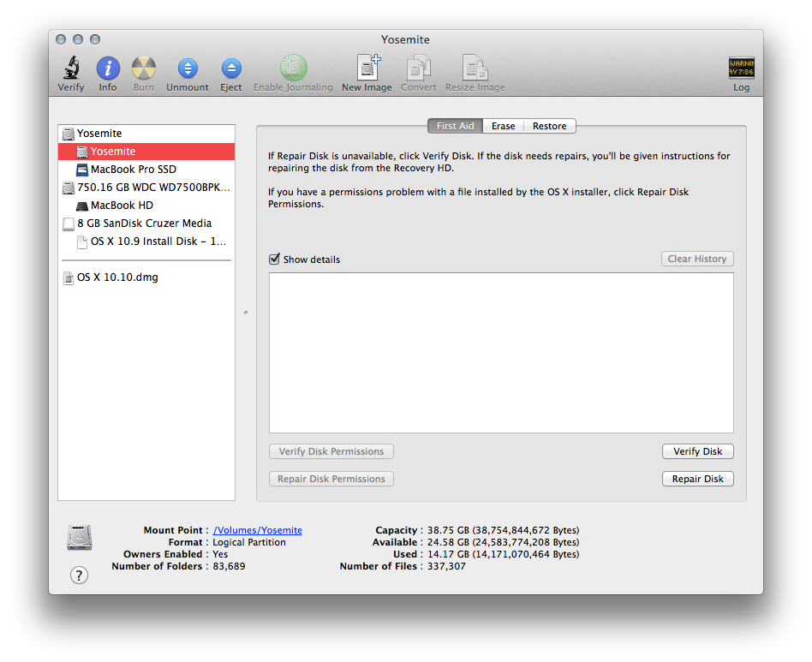Click the Clear History button

697,259
